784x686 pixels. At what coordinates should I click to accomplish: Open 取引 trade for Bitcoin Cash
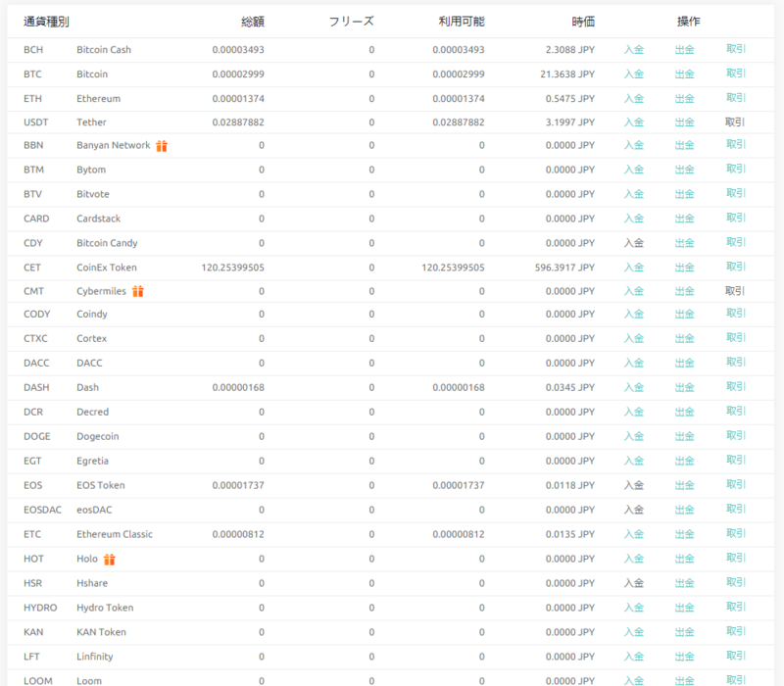736,49
